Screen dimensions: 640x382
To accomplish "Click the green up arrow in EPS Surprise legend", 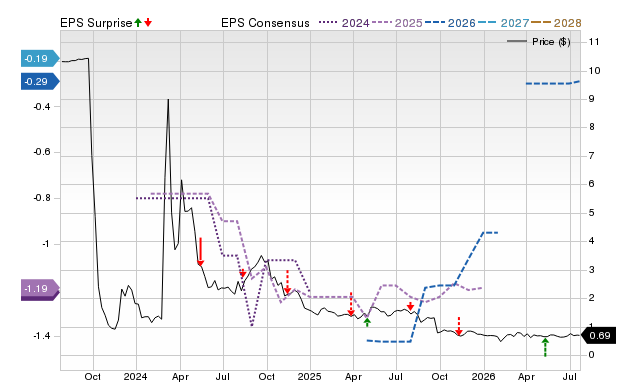I will tap(138, 23).
